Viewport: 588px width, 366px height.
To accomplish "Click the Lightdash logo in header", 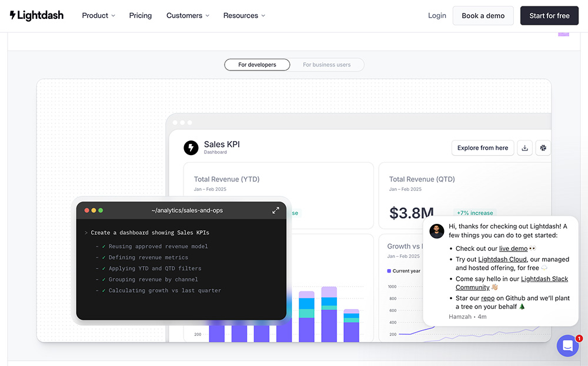I will [36, 15].
